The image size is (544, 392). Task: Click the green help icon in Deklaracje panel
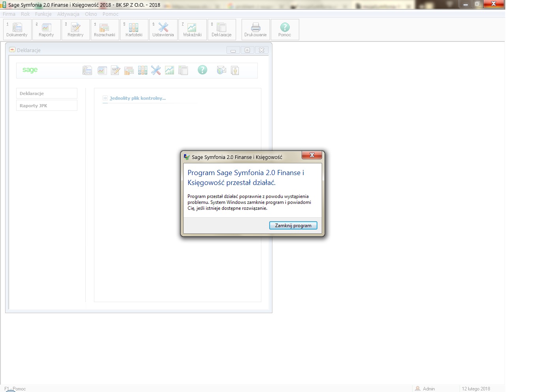tap(202, 70)
